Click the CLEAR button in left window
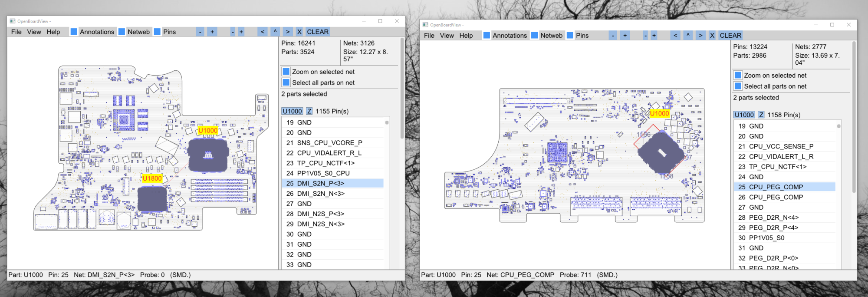 pos(317,32)
